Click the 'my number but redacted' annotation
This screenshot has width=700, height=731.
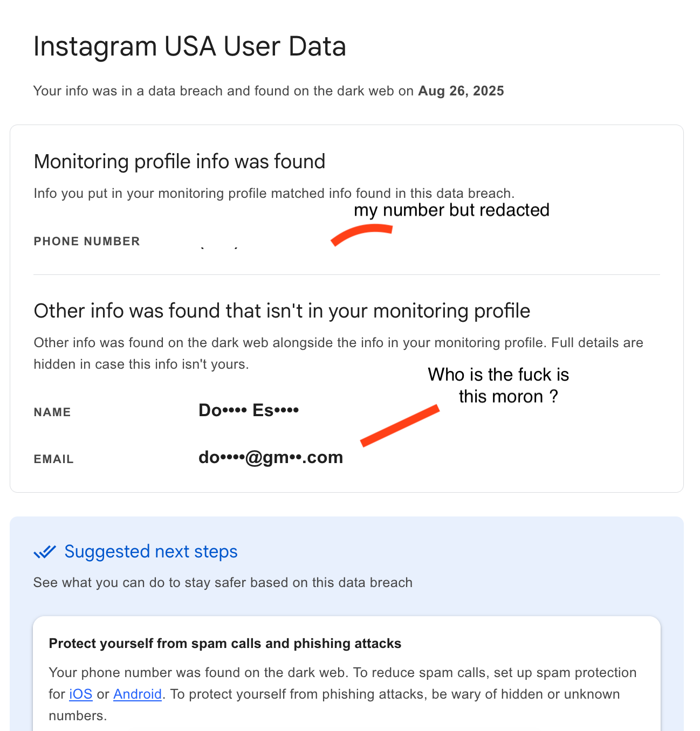[451, 210]
